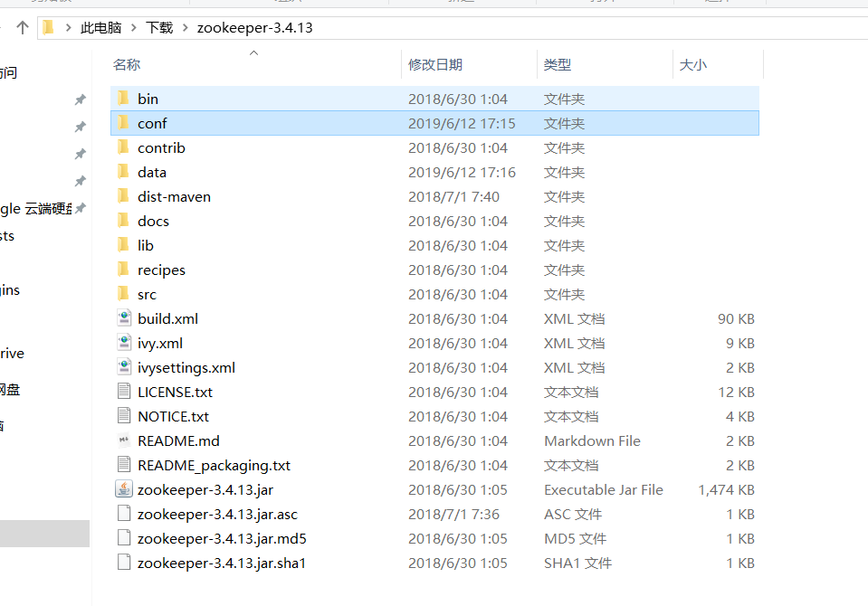Sort files by 大小 column

point(692,65)
